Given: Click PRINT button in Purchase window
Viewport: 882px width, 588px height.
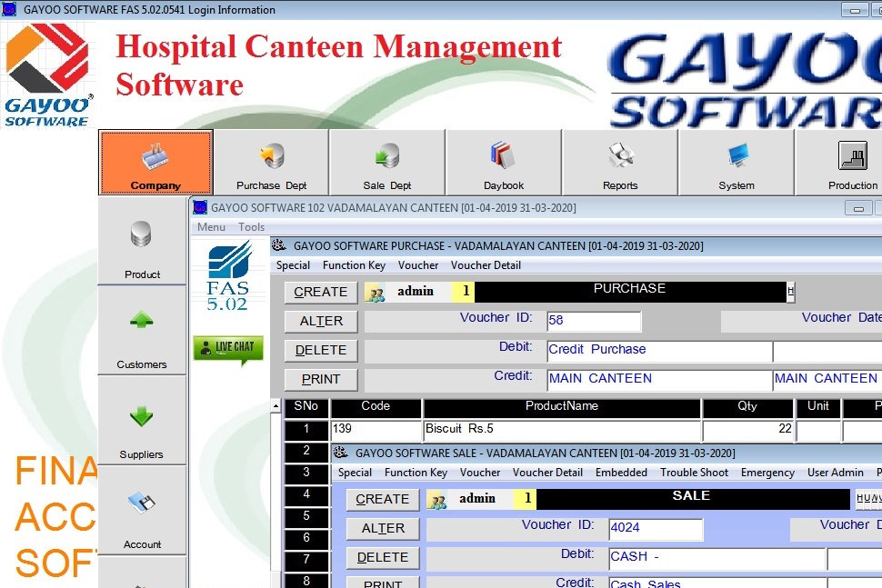Looking at the screenshot, I should pyautogui.click(x=321, y=380).
